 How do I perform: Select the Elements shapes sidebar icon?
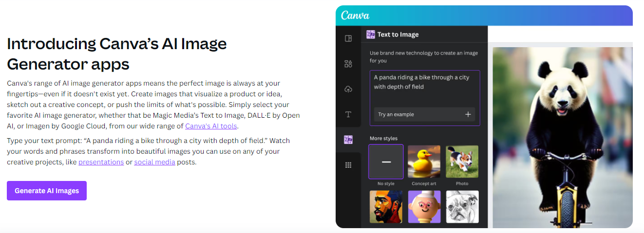[348, 64]
